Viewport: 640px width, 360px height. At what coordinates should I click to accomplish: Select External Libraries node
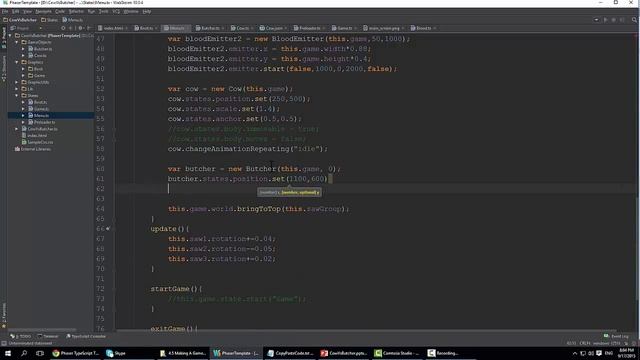click(x=36, y=149)
